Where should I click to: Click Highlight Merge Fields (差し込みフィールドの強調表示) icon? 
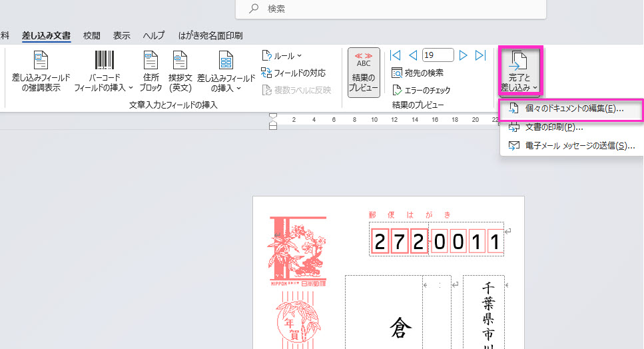pyautogui.click(x=41, y=61)
